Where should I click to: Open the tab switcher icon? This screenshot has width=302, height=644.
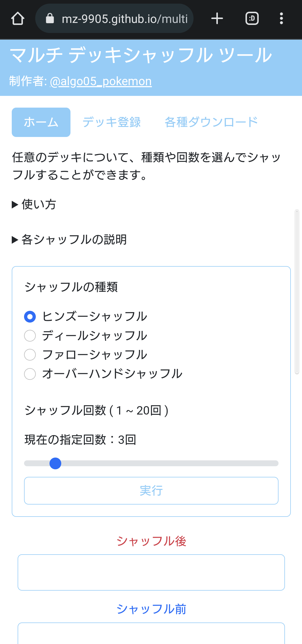point(252,19)
